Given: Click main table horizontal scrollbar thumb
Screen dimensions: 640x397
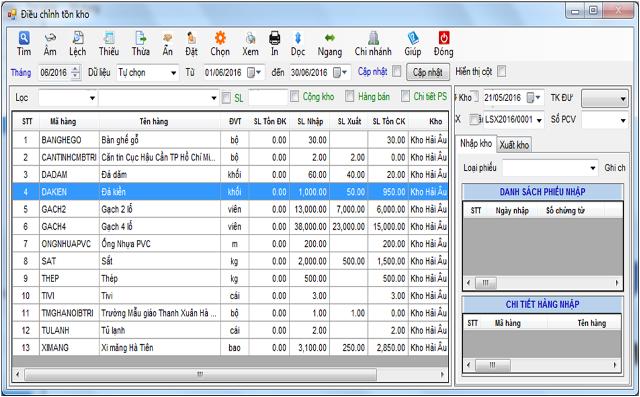Looking at the screenshot, I should [x=200, y=374].
